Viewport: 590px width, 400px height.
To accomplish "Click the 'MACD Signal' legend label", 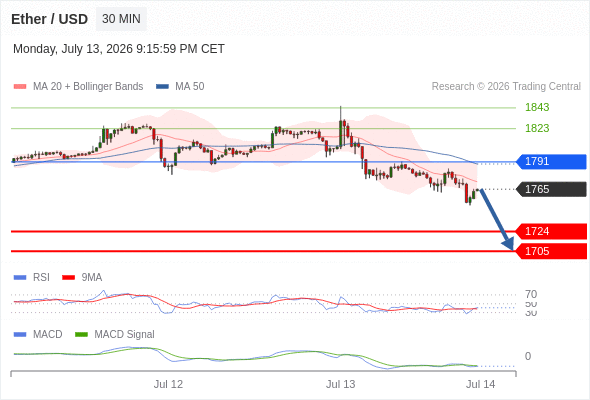I will click(x=125, y=335).
